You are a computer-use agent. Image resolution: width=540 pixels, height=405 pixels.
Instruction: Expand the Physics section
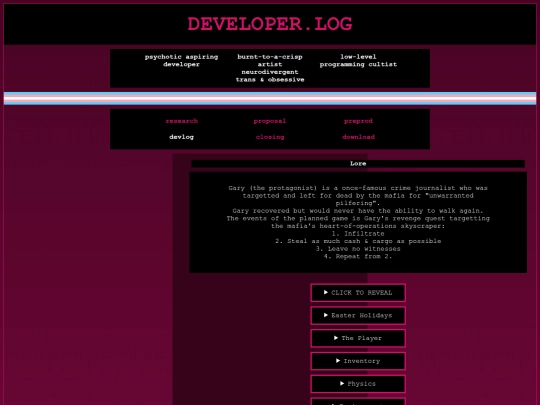pos(358,384)
